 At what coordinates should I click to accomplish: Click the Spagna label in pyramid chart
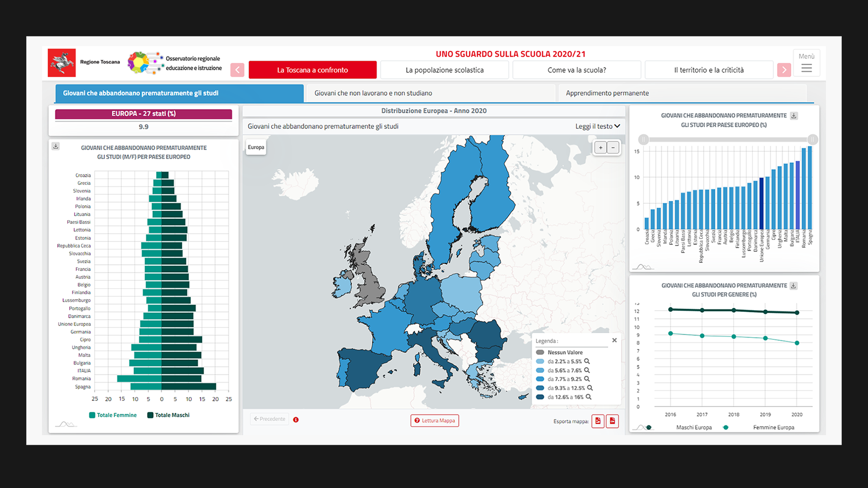[x=83, y=387]
